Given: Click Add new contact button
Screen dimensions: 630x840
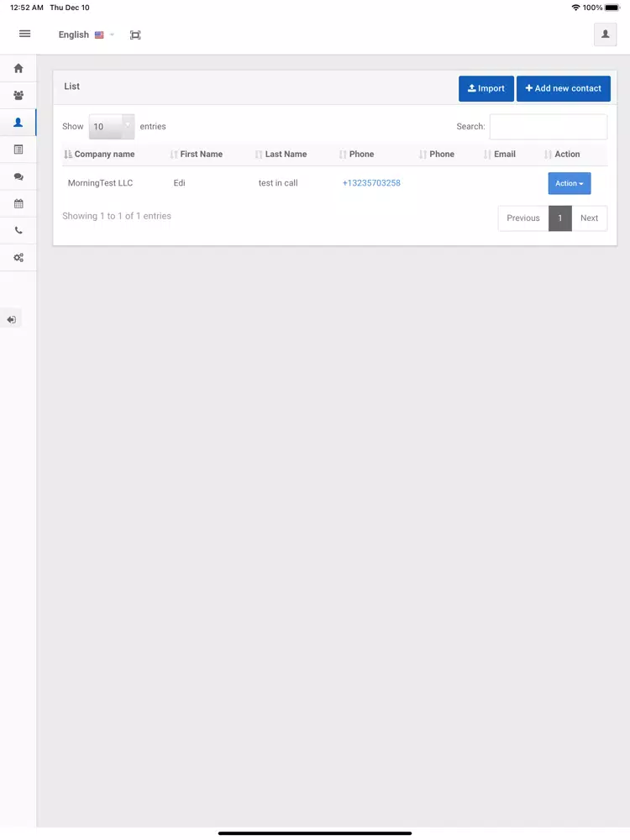Looking at the screenshot, I should [x=563, y=88].
